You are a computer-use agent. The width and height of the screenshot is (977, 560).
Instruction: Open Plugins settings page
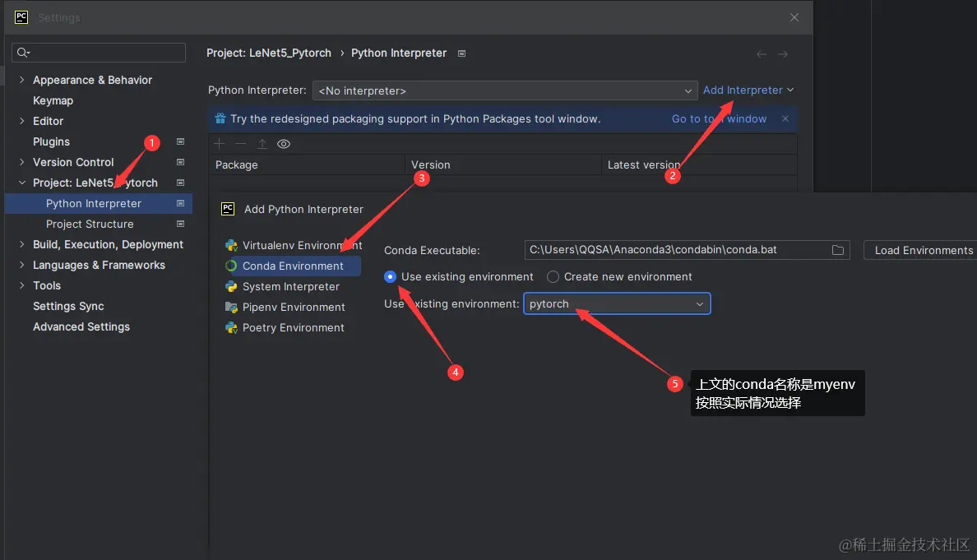(51, 141)
